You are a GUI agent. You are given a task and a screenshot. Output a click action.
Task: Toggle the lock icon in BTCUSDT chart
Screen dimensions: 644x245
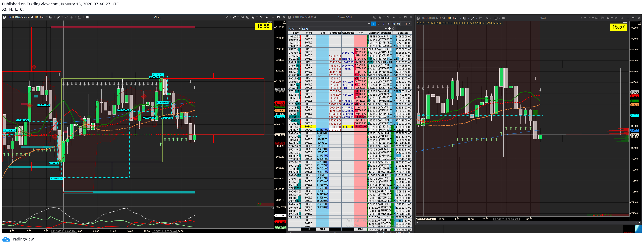pyautogui.click(x=253, y=17)
